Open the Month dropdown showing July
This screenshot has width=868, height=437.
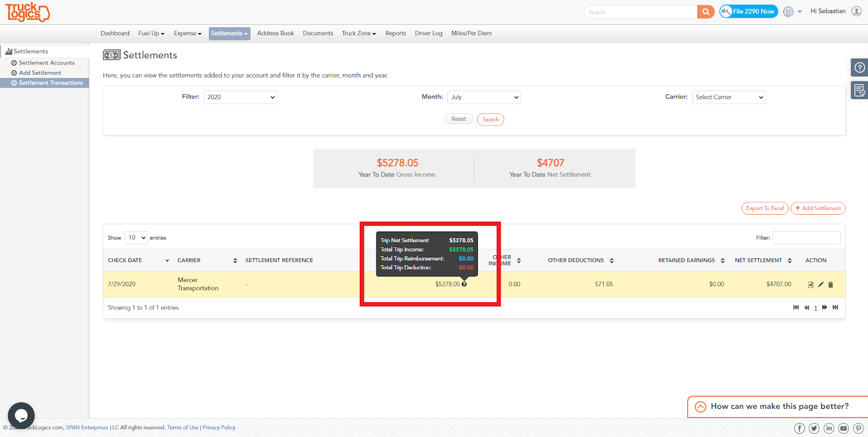(x=484, y=98)
